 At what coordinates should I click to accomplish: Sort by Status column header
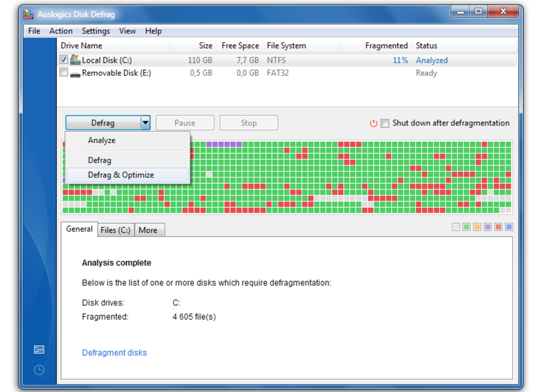pos(465,45)
